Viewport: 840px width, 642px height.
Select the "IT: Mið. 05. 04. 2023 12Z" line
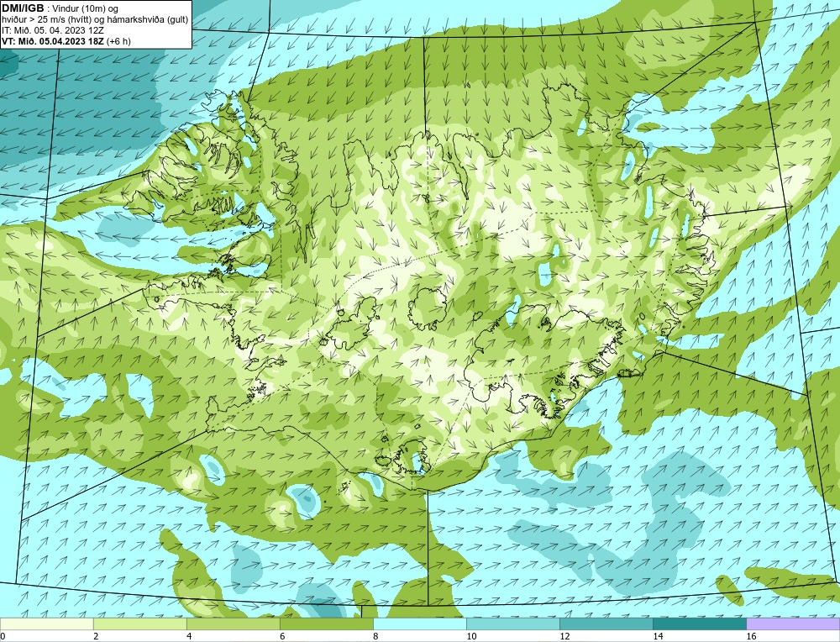click(52, 30)
